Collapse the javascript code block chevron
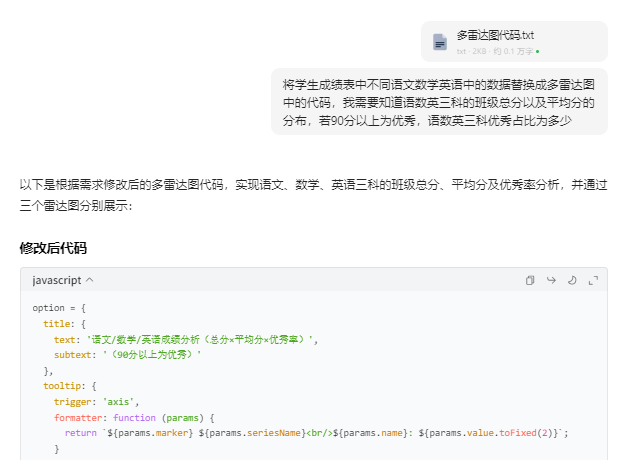 [90, 280]
